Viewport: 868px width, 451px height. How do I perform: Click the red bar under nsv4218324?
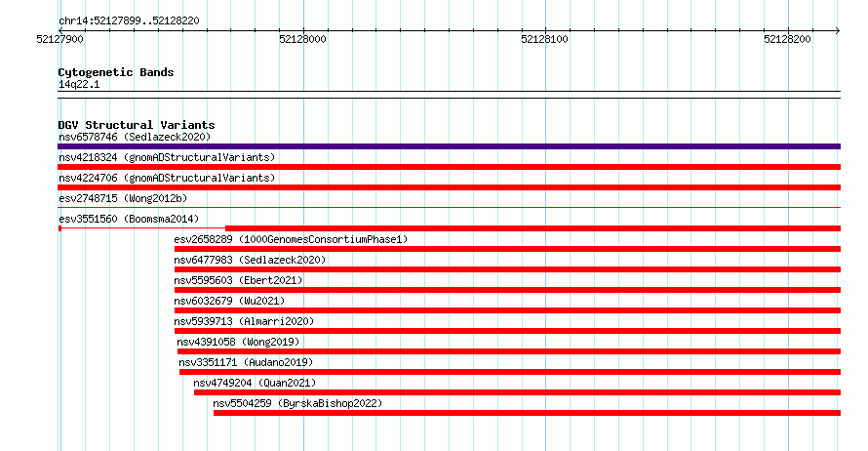click(449, 167)
